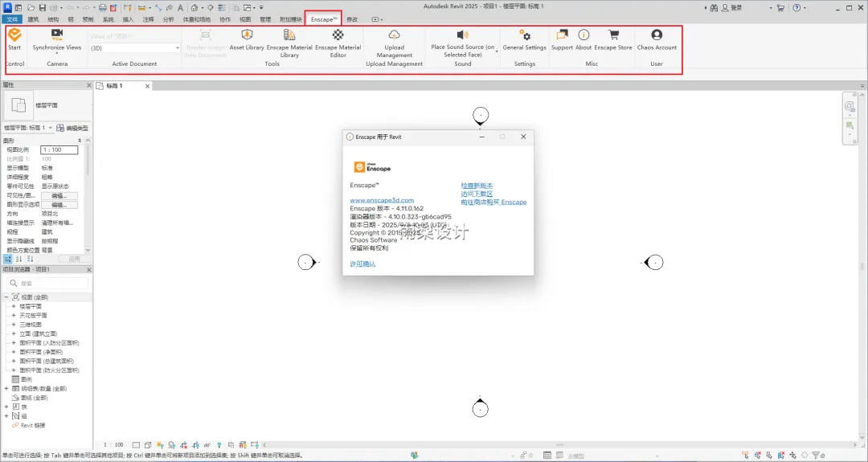
Task: Switch to the 建筑 ribbon tab
Action: pos(33,19)
